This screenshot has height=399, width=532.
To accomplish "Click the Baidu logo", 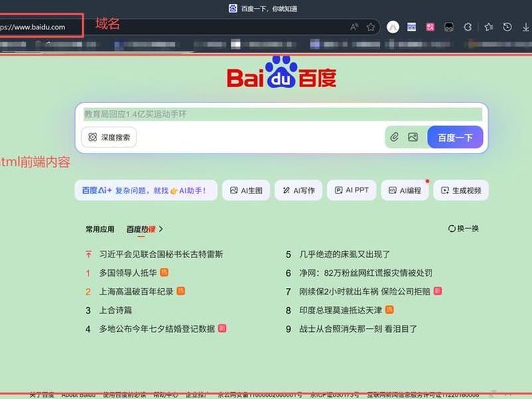I will [x=281, y=72].
